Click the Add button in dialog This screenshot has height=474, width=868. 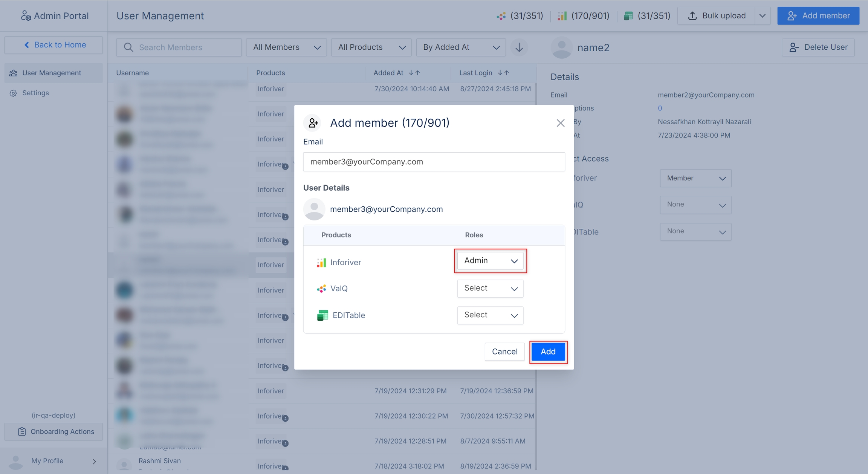tap(548, 352)
